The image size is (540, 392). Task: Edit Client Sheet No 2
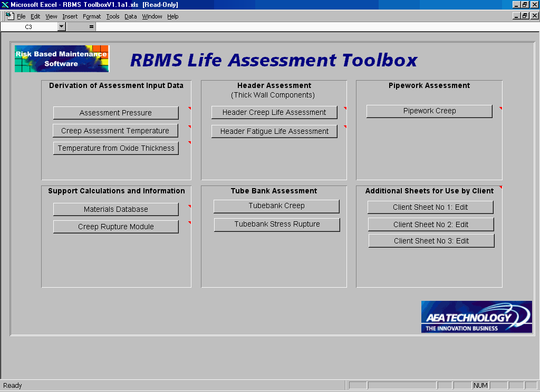pyautogui.click(x=431, y=224)
